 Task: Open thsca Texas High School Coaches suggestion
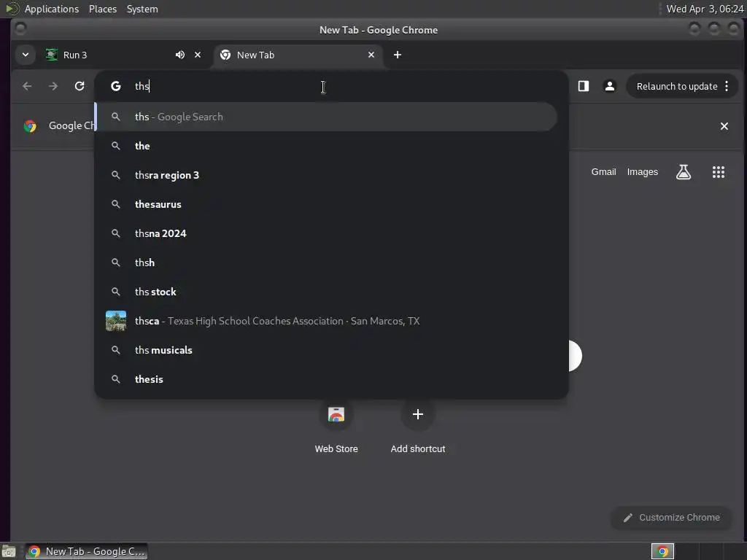pos(326,321)
